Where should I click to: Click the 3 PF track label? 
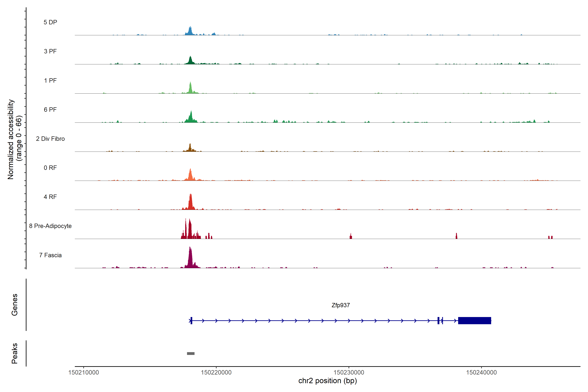(50, 51)
